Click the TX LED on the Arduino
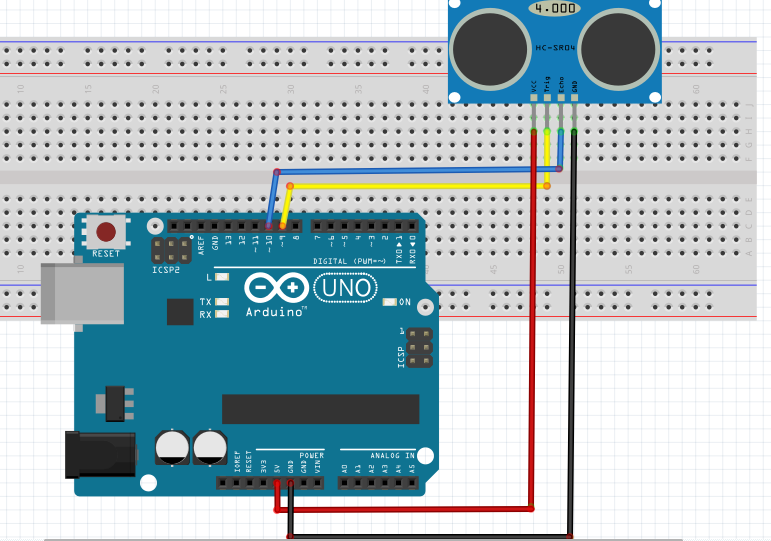 (222, 301)
